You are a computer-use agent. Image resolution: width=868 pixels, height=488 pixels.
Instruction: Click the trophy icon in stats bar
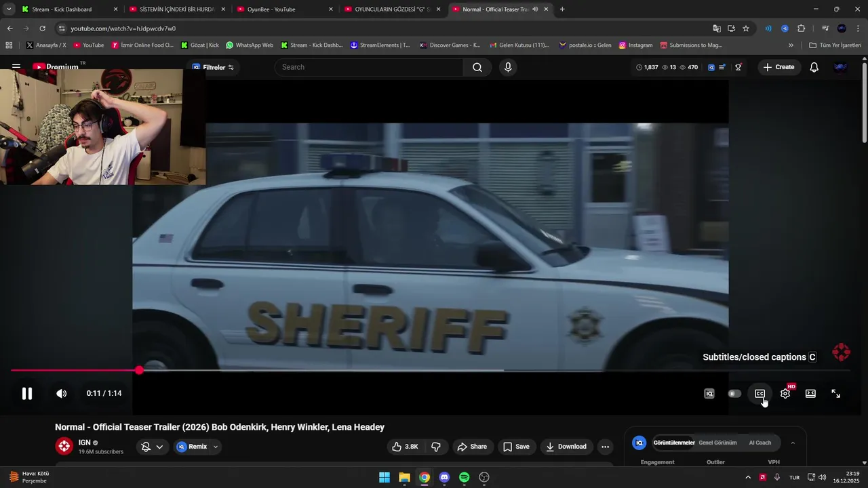pyautogui.click(x=738, y=67)
